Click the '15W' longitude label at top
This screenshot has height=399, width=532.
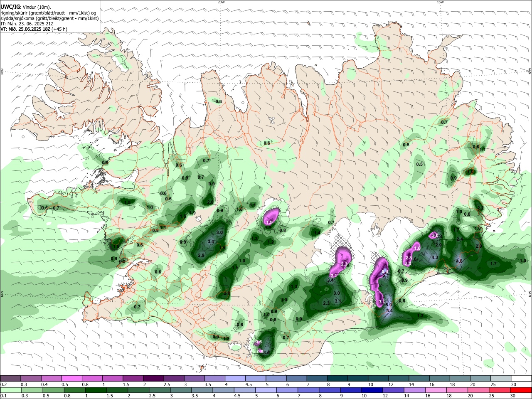(440, 2)
